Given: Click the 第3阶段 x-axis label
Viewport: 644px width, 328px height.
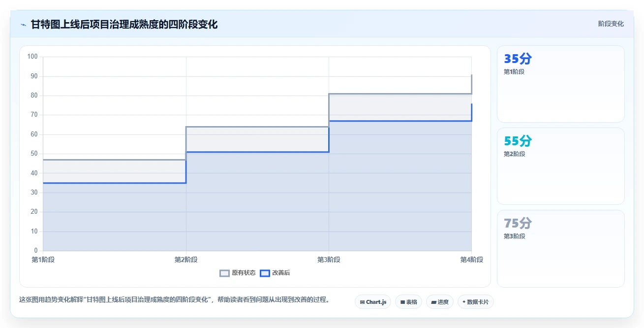Looking at the screenshot, I should tap(329, 260).
